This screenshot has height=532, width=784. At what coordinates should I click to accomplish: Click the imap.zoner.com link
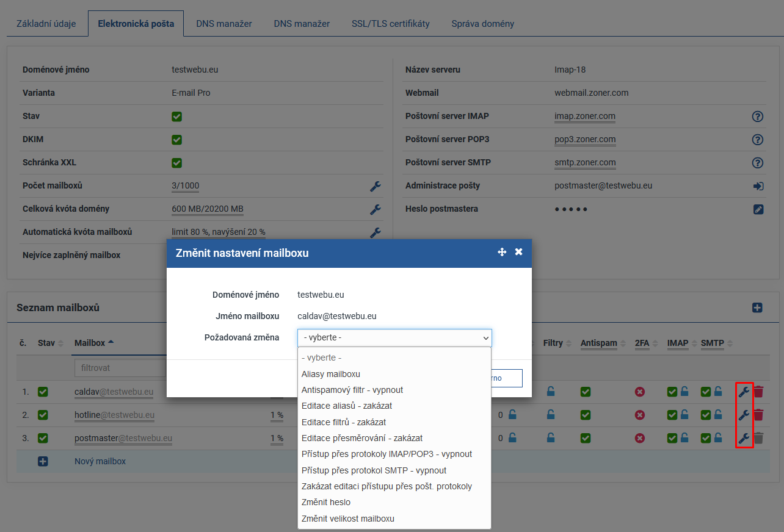click(584, 116)
